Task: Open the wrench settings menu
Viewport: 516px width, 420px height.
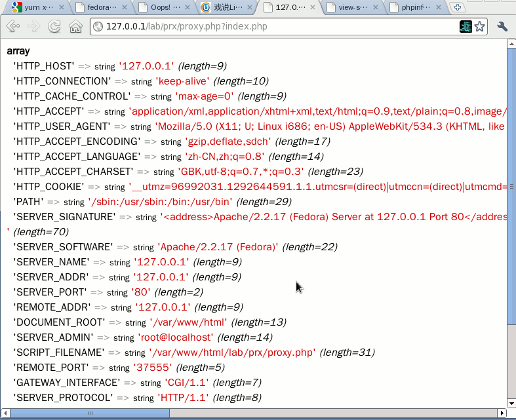Action: [502, 26]
